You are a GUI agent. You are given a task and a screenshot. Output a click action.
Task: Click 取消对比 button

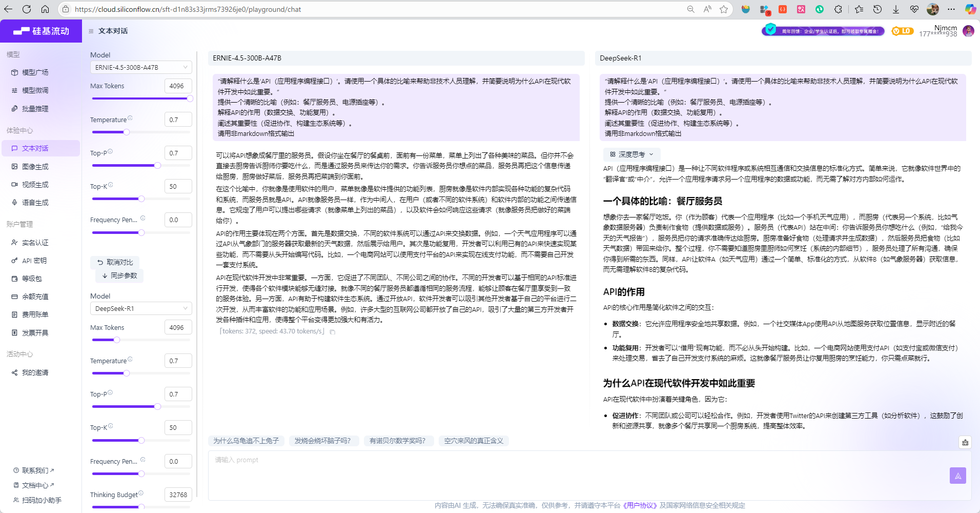[115, 262]
